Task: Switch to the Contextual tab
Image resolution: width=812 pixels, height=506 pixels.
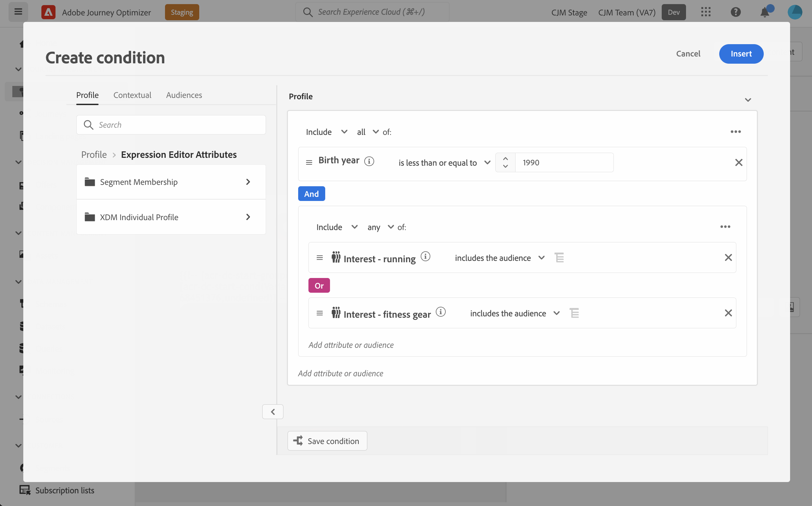Action: click(132, 95)
